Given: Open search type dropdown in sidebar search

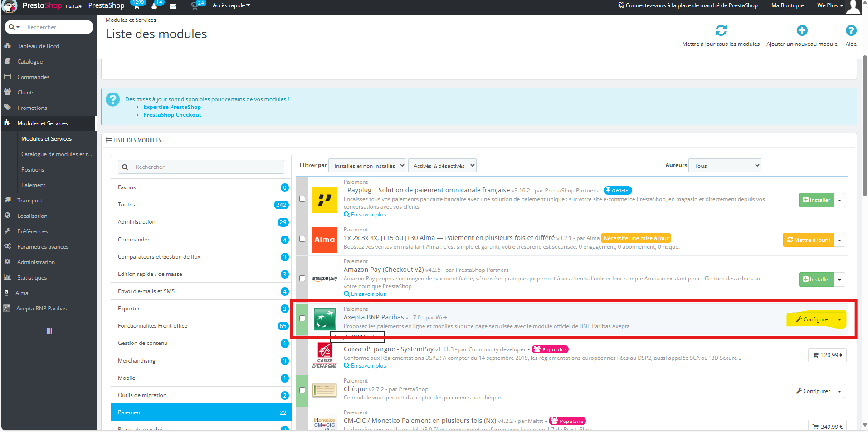Looking at the screenshot, I should coord(15,27).
